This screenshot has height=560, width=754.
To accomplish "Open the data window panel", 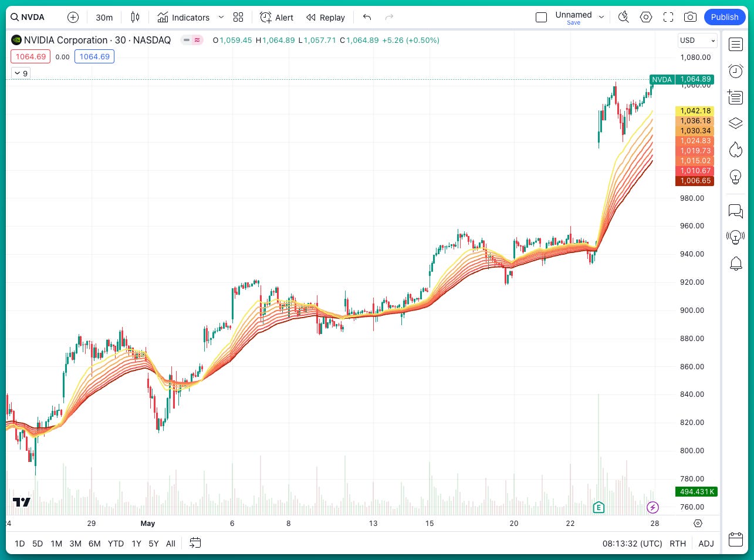I will [736, 97].
